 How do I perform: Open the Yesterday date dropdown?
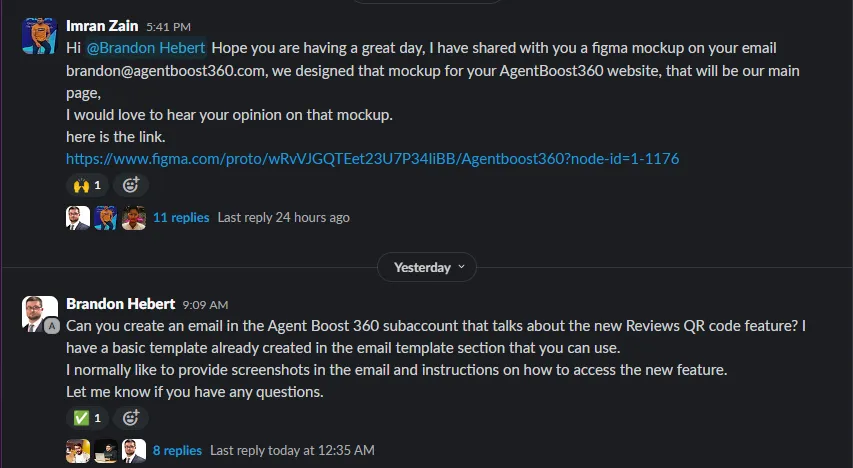427,267
